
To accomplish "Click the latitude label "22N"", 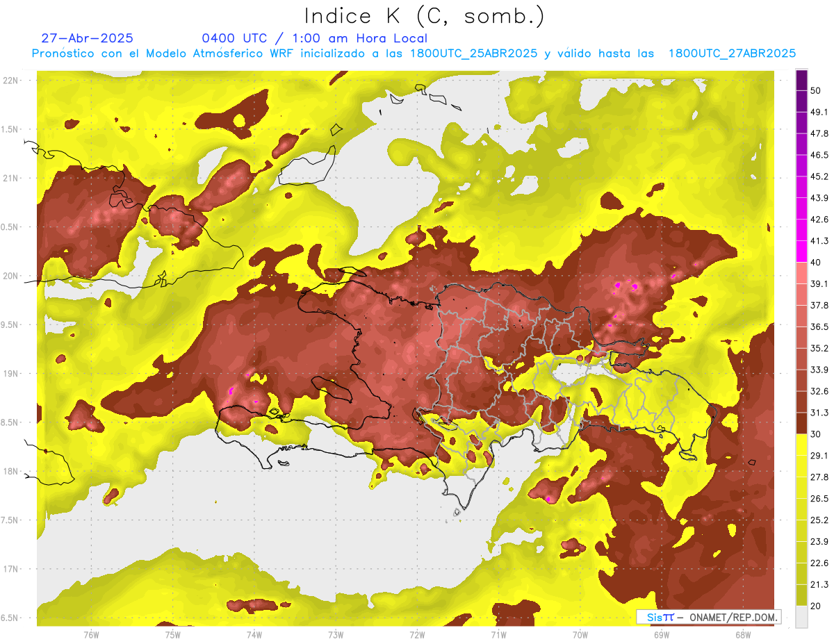I will [x=11, y=81].
